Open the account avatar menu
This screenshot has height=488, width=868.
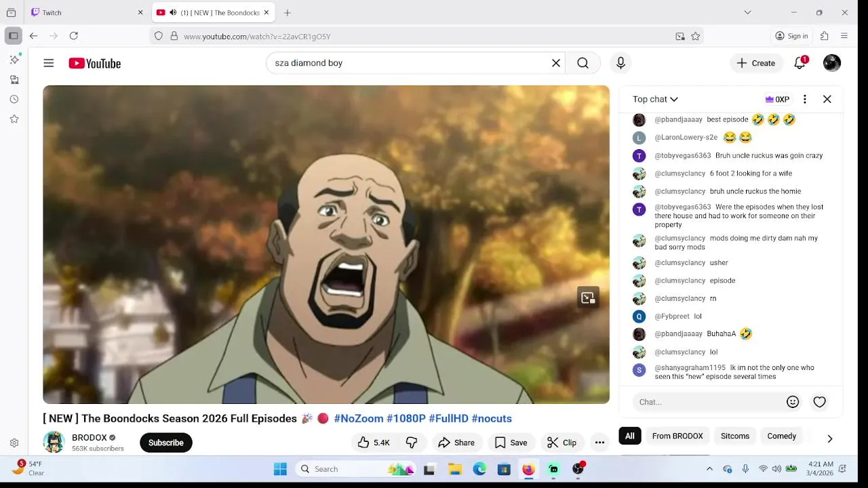pos(832,63)
